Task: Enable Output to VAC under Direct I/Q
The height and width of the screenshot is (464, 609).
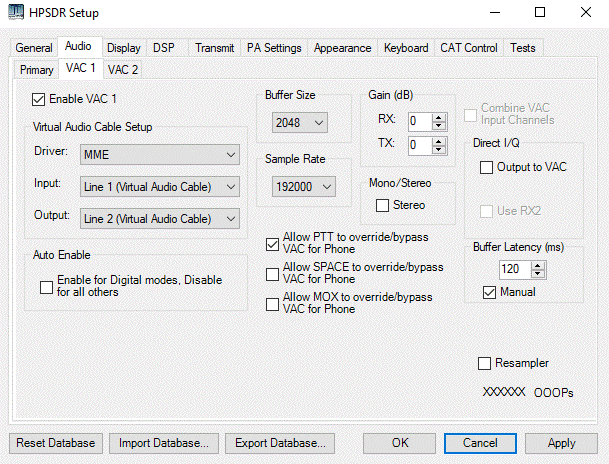Action: coord(486,167)
